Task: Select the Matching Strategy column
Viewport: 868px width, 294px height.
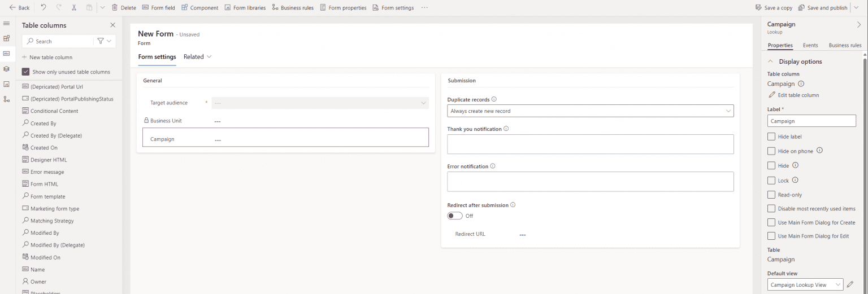Action: 48,221
